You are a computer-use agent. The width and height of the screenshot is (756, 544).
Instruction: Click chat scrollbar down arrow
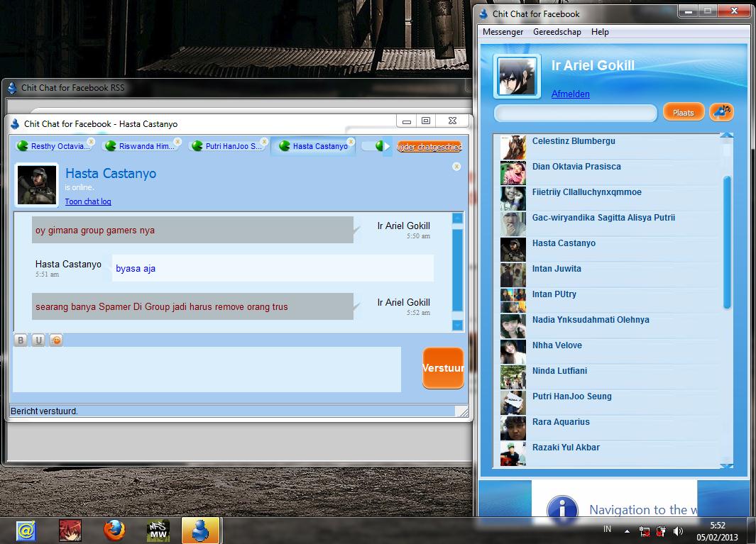point(458,326)
